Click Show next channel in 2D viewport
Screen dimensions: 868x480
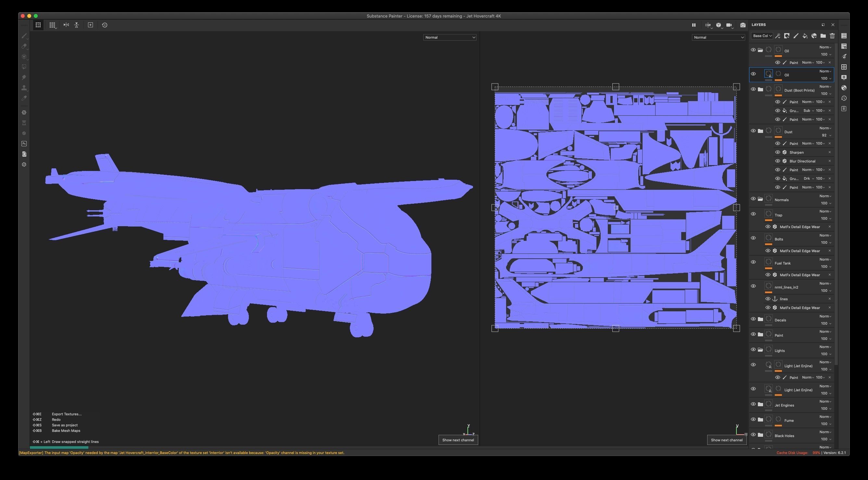(x=726, y=440)
